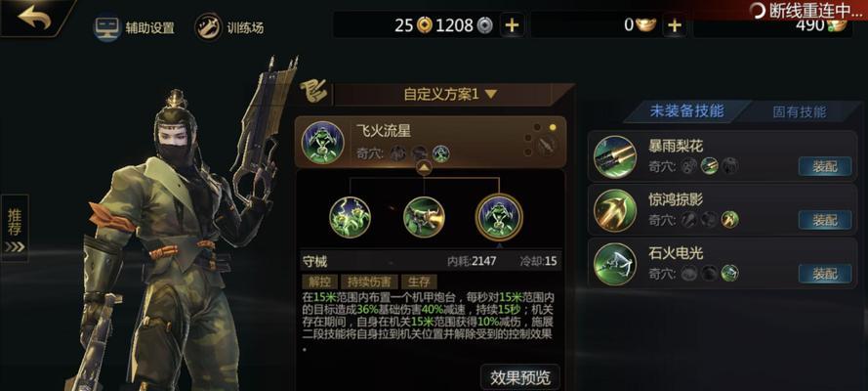This screenshot has width=868, height=391.
Task: Expand the 推荐 side panel
Action: coord(15,228)
